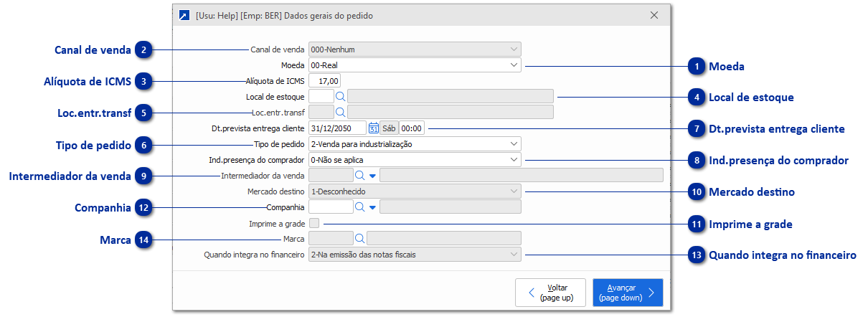Screen dimensions: 868x322
Task: Click the Intermediador da venda search icon
Action: (x=359, y=175)
